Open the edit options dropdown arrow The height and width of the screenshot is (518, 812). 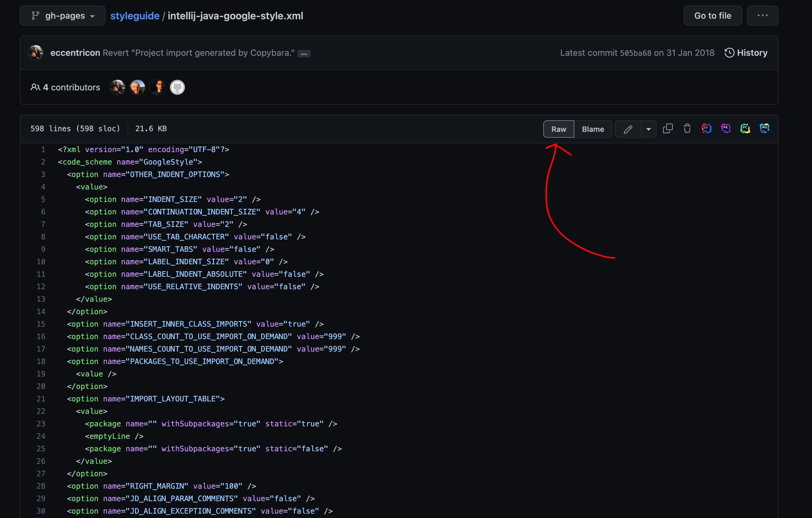click(x=649, y=129)
